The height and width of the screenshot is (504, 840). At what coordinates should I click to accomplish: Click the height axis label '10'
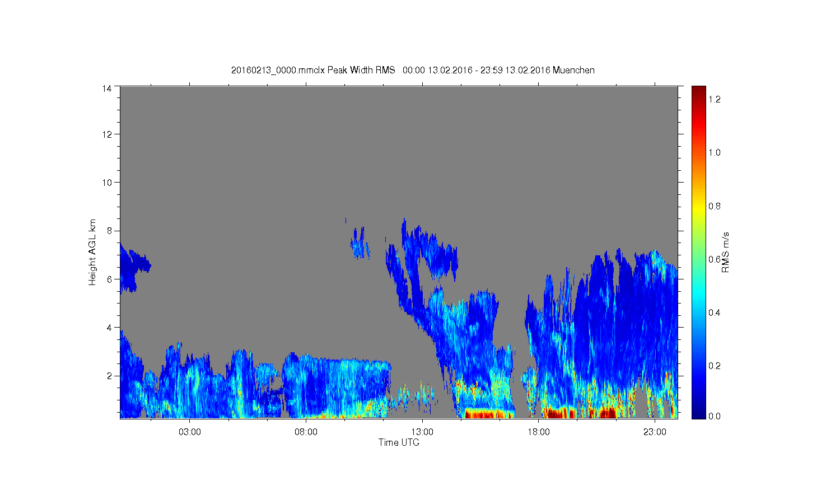[x=107, y=183]
